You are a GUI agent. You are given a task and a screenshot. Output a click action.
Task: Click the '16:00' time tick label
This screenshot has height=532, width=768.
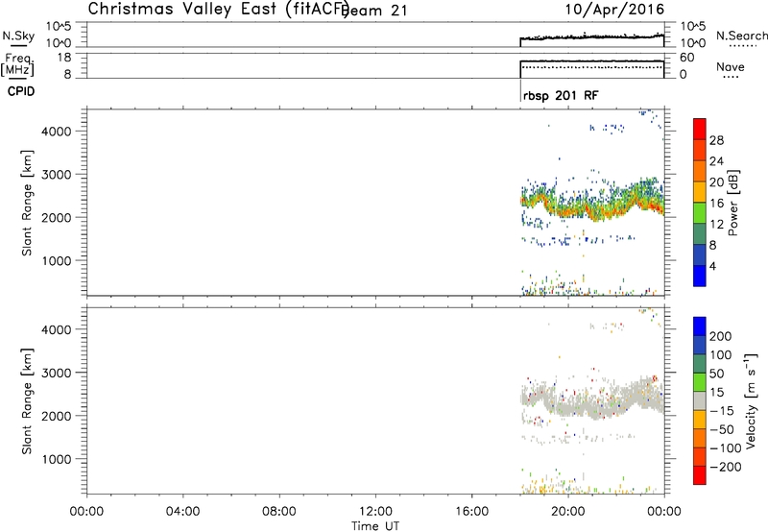471,512
